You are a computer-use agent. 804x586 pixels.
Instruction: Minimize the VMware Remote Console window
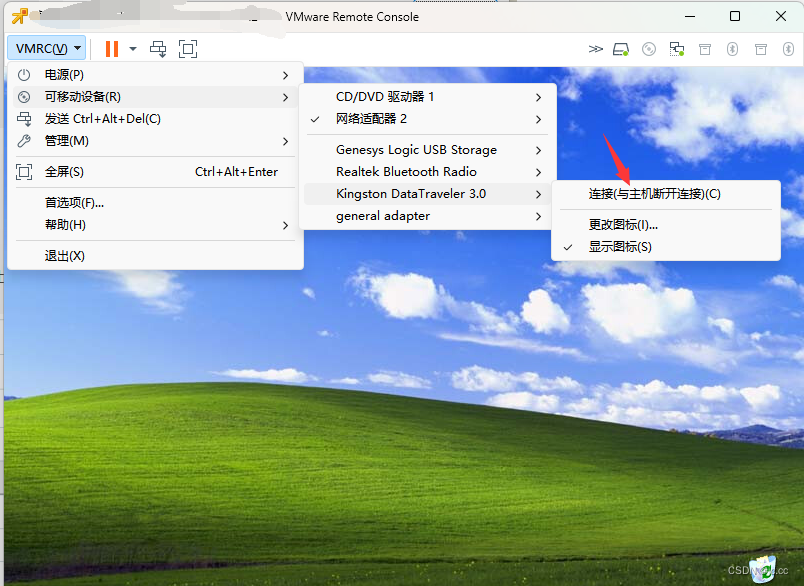(690, 16)
